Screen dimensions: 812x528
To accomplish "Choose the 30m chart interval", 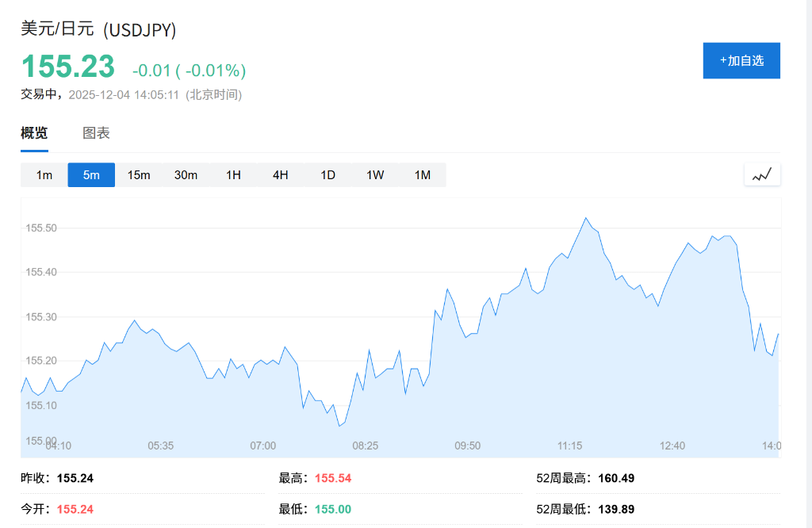I will point(186,175).
